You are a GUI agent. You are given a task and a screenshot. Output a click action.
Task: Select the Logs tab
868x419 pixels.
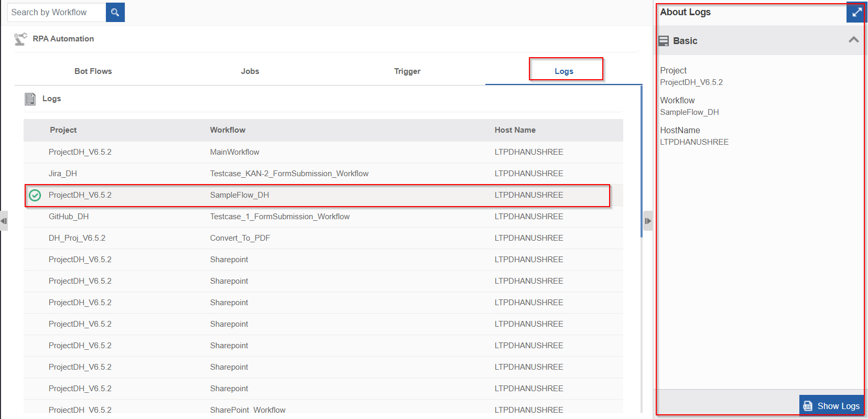point(564,71)
